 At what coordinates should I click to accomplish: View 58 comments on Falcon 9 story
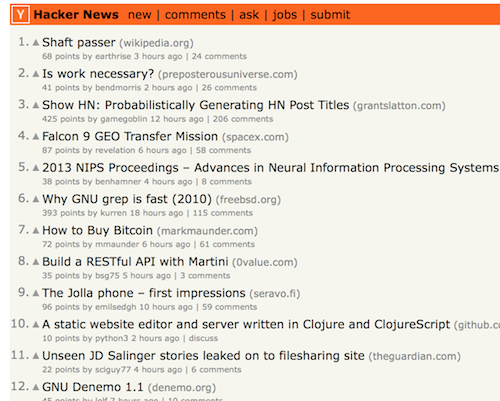tap(223, 150)
